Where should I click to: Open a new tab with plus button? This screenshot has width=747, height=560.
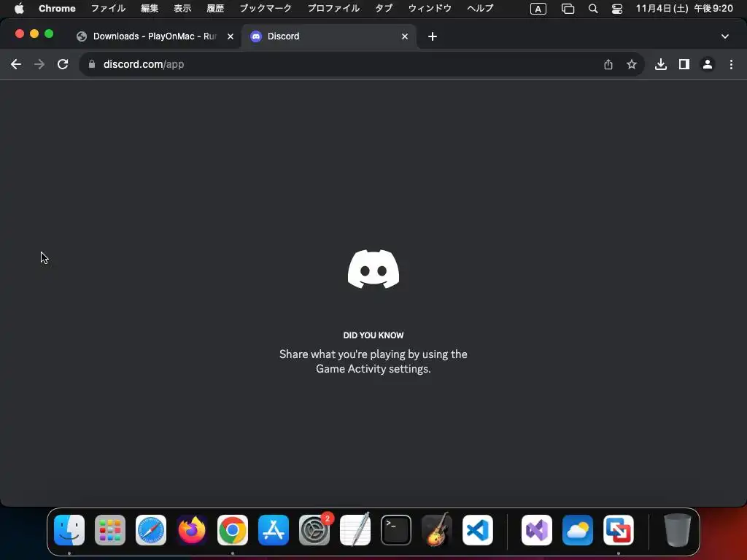(433, 36)
